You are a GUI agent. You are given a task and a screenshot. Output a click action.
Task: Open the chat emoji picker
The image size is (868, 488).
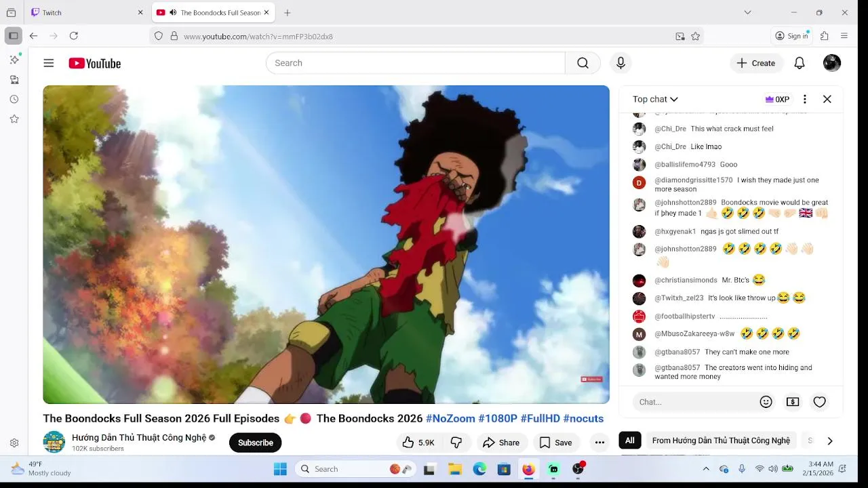click(766, 402)
